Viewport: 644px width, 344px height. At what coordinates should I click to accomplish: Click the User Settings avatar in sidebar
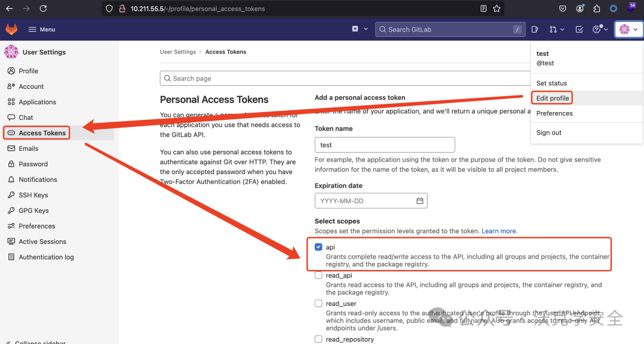pyautogui.click(x=11, y=52)
